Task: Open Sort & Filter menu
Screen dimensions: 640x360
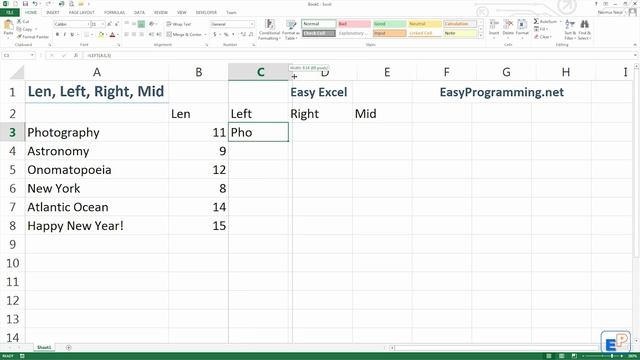Action: (569, 29)
